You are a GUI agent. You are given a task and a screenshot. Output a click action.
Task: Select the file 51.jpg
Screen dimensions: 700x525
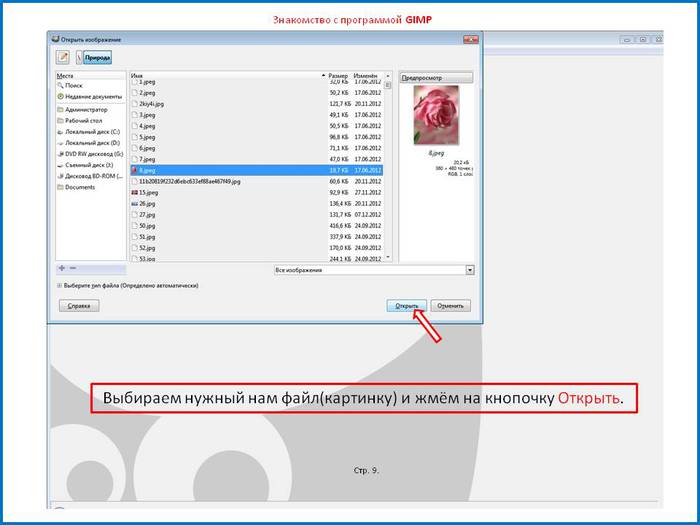pos(257,237)
